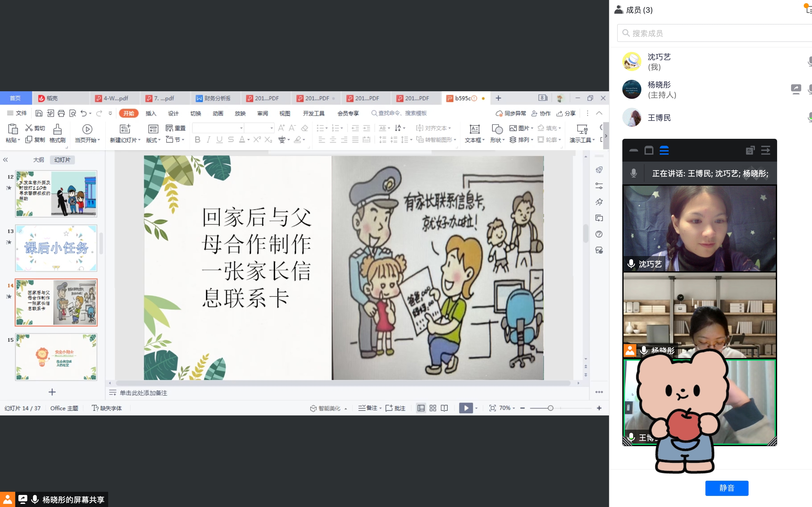This screenshot has height=507, width=812.
Task: Click the Print icon in quick toolbar
Action: tap(61, 113)
